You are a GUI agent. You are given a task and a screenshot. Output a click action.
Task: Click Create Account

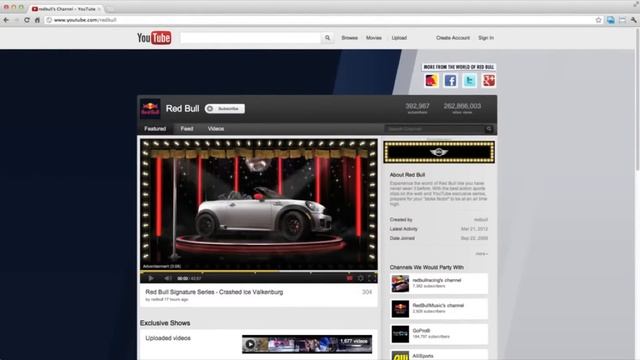(453, 38)
